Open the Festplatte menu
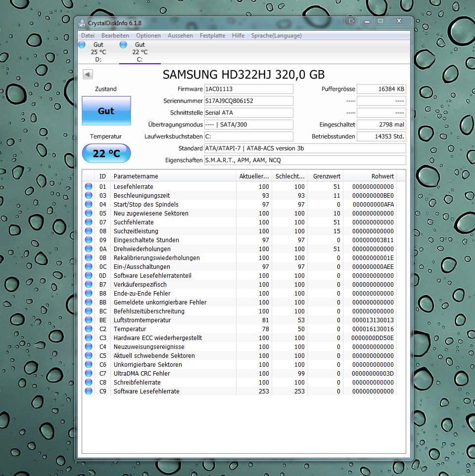The image size is (475, 476). [x=212, y=36]
